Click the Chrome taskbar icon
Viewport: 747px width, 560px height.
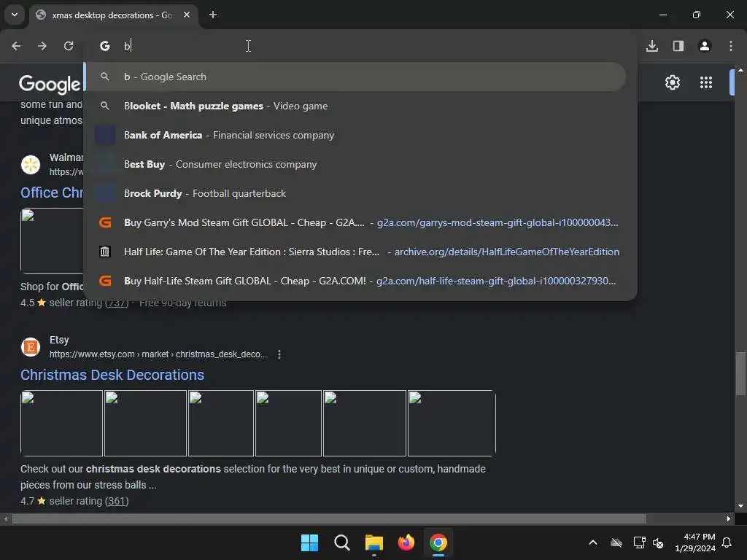(438, 542)
